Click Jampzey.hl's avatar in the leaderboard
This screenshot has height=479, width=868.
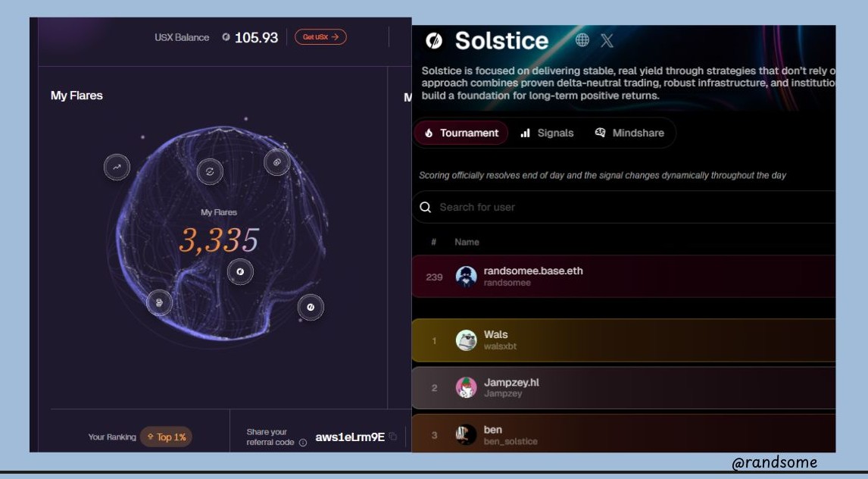click(x=466, y=387)
